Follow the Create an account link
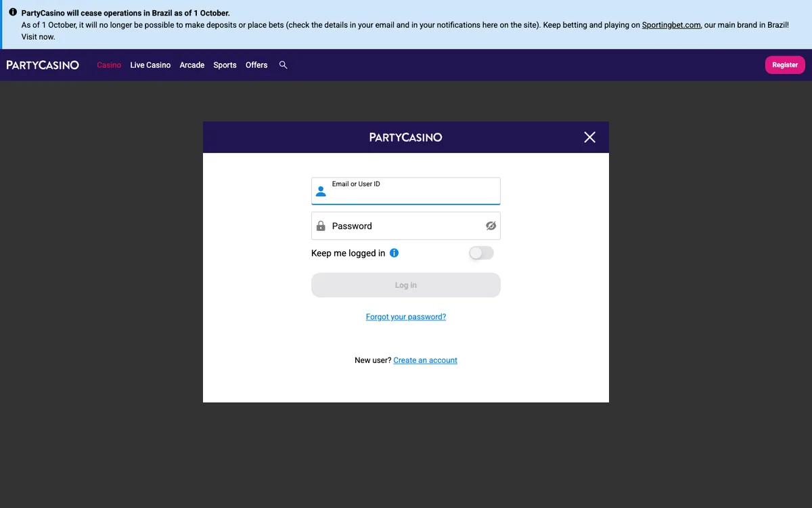This screenshot has width=812, height=508. [425, 360]
